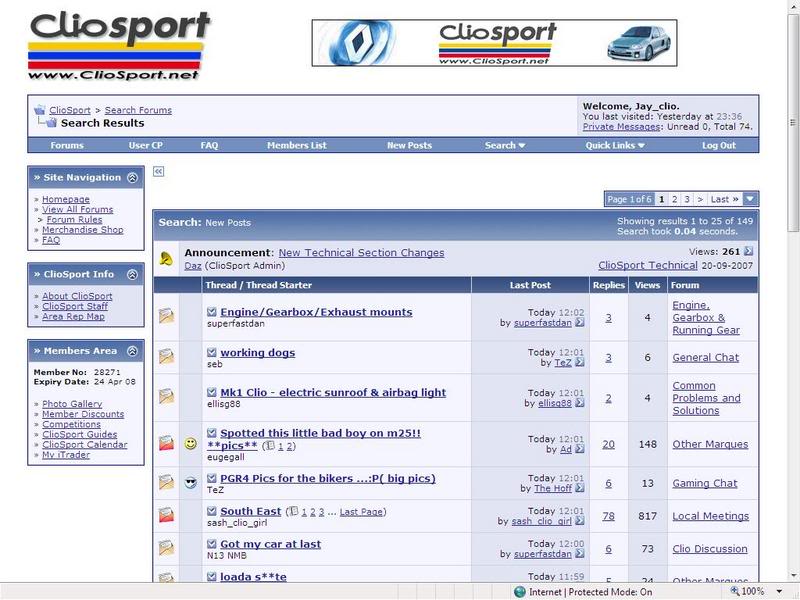Screen dimensions: 800x600
Task: Sort by Views column header
Action: coord(647,285)
